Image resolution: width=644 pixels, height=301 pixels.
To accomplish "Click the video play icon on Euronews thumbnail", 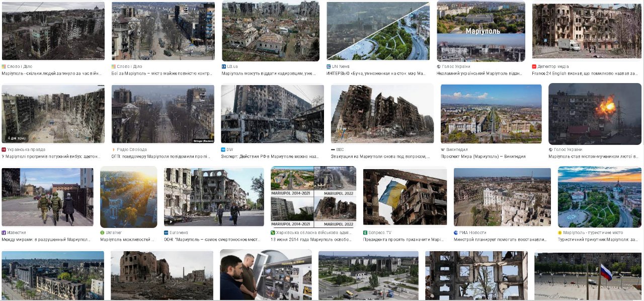I will point(172,221).
